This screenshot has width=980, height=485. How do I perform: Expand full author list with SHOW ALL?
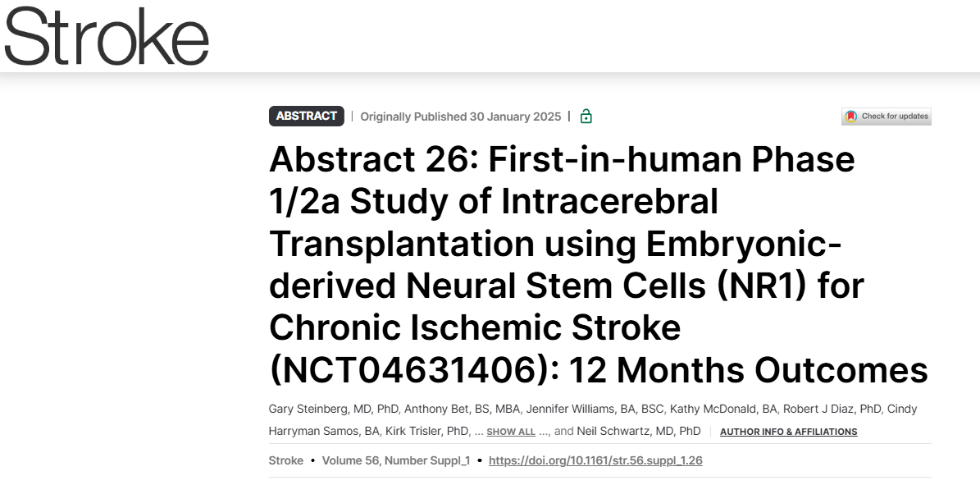click(510, 432)
